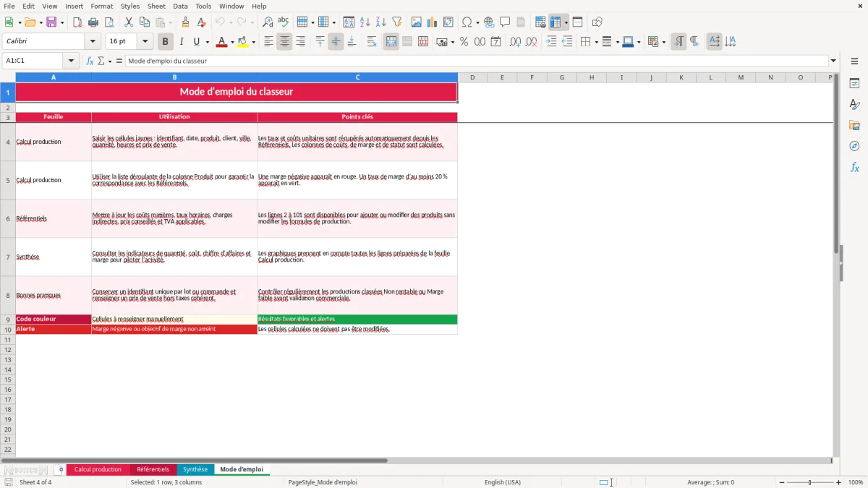Screen dimensions: 868x488
Task: Click the Print icon
Action: tap(93, 22)
